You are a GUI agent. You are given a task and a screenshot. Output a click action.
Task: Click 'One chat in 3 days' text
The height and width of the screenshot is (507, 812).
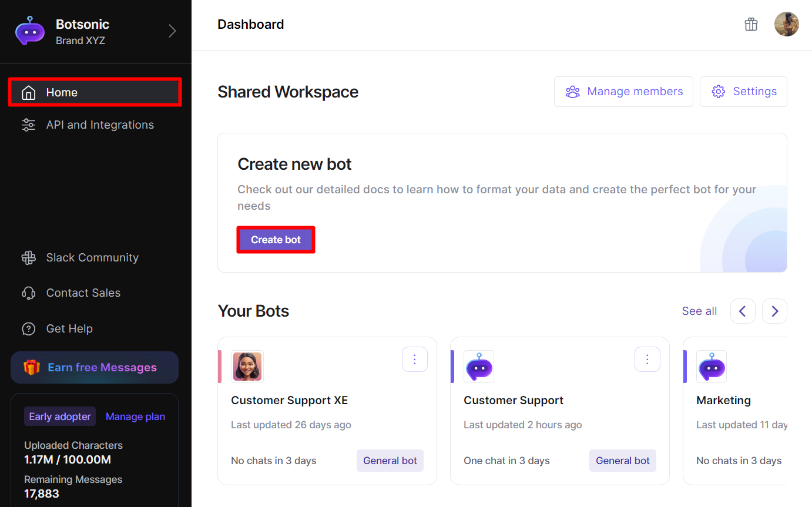[506, 461]
